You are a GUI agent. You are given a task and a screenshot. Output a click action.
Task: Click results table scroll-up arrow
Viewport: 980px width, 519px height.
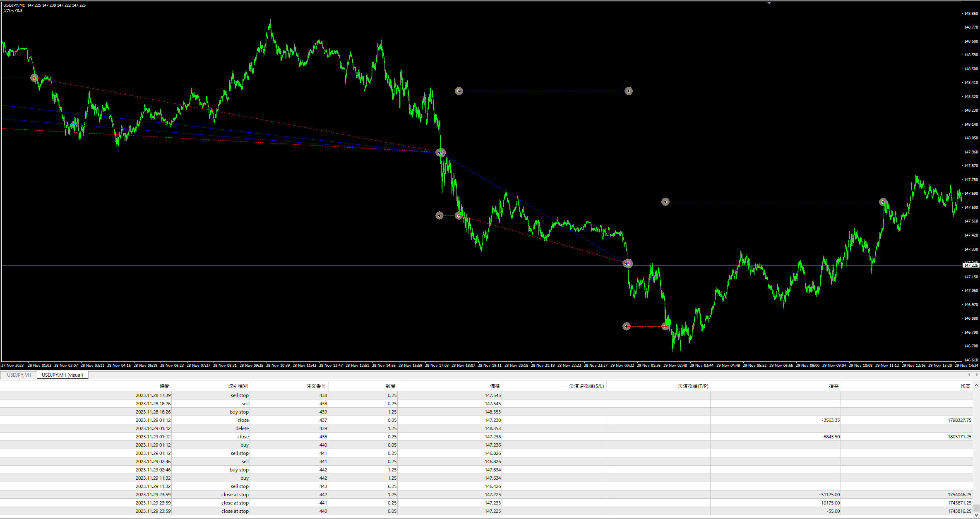tap(976, 385)
